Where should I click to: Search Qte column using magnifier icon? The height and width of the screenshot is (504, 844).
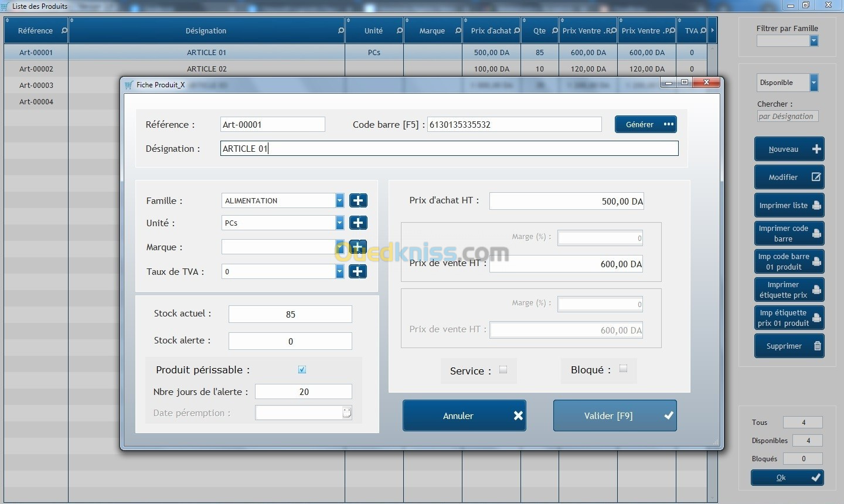[x=554, y=30]
